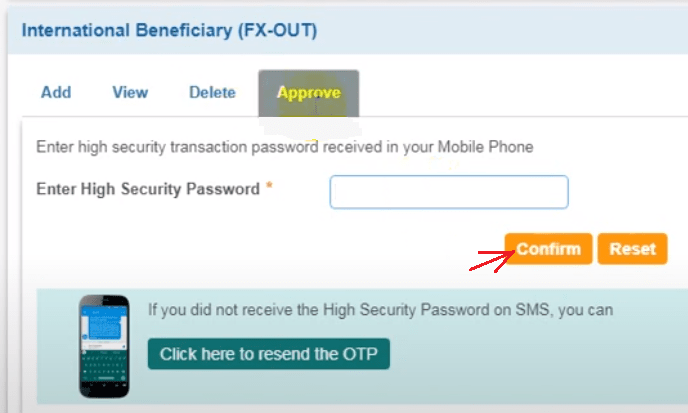
Task: Click the orange Confirm button
Action: tap(548, 249)
